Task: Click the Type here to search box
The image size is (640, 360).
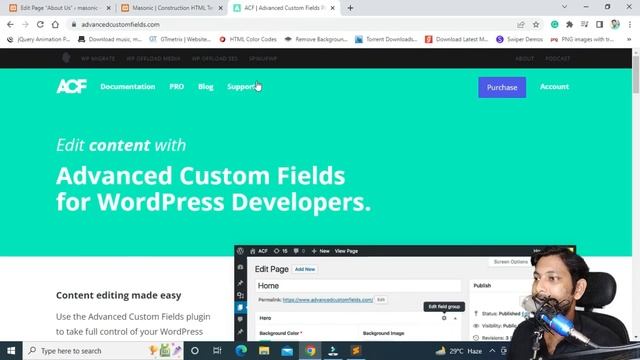Action: [x=103, y=351]
